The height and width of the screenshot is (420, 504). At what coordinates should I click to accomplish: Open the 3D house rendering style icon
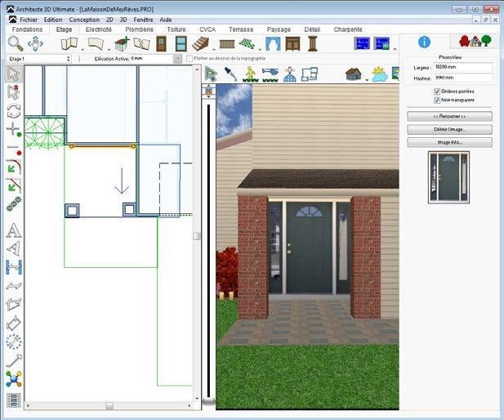(x=353, y=74)
